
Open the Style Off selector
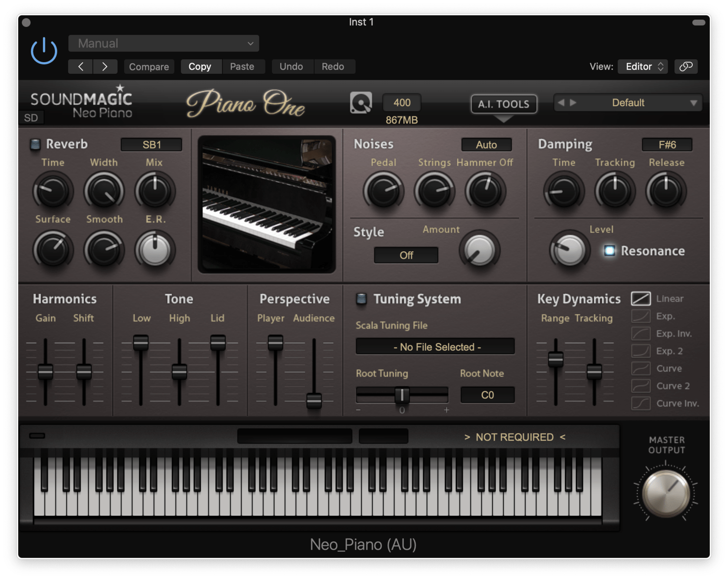406,255
